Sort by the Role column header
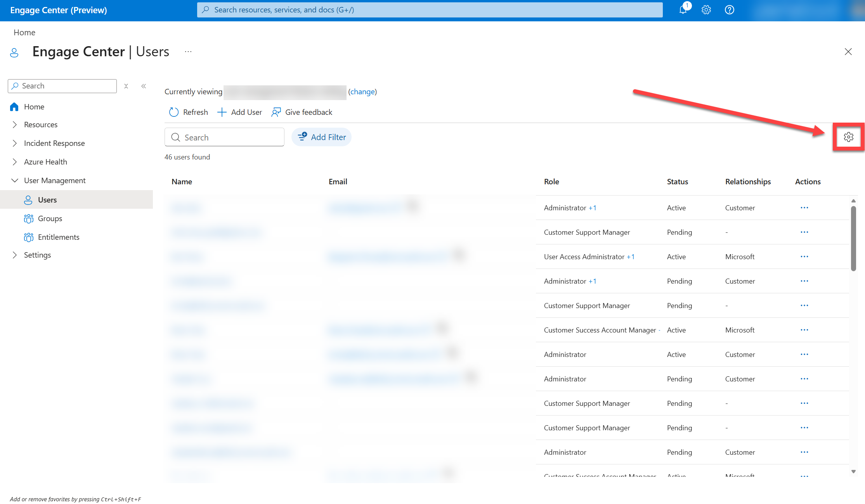The width and height of the screenshot is (865, 504). tap(551, 182)
